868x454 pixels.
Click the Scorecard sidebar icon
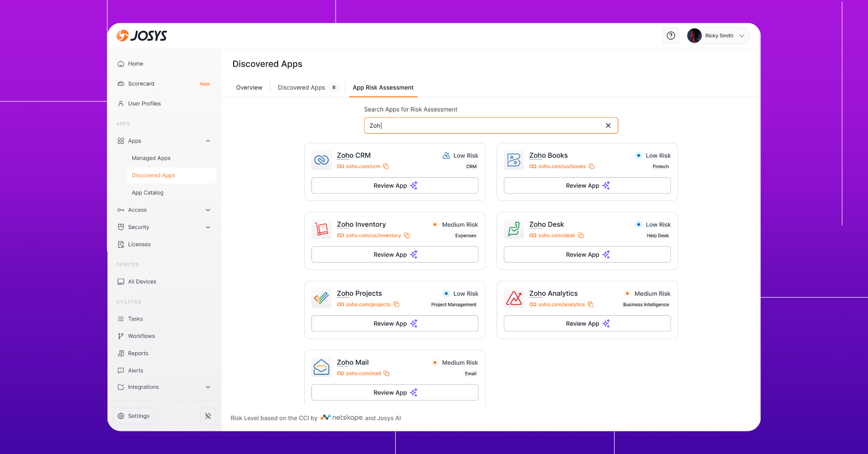point(121,84)
